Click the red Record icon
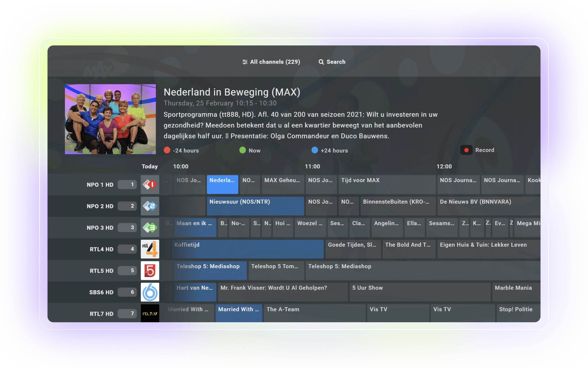Screen dimensions: 588x368 (x=466, y=150)
